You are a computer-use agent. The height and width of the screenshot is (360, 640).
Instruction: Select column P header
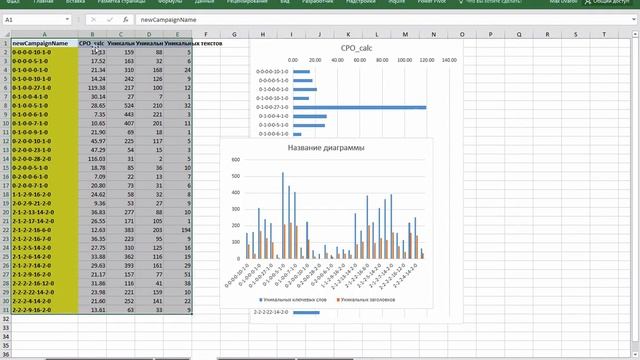point(490,35)
